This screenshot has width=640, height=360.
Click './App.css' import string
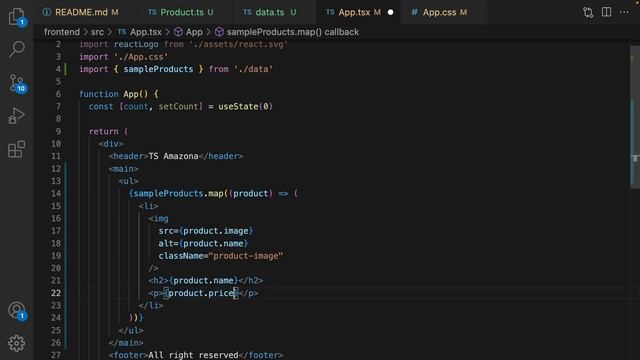click(x=141, y=57)
